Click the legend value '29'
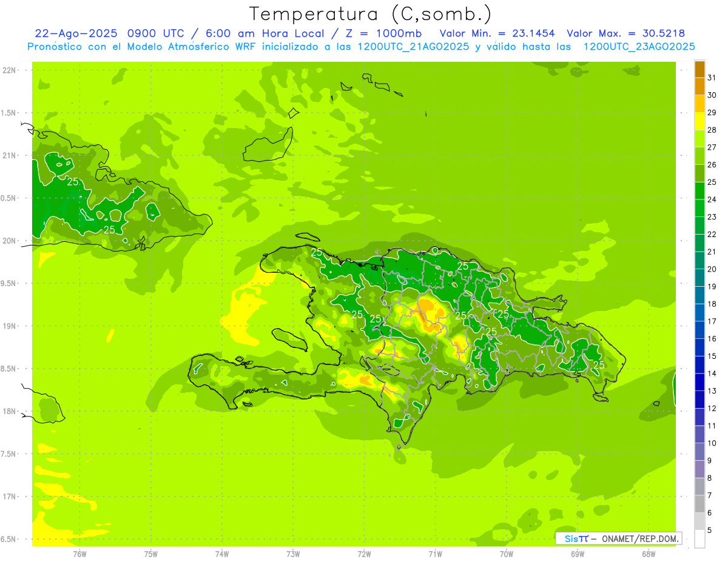The image size is (728, 562). [x=712, y=113]
